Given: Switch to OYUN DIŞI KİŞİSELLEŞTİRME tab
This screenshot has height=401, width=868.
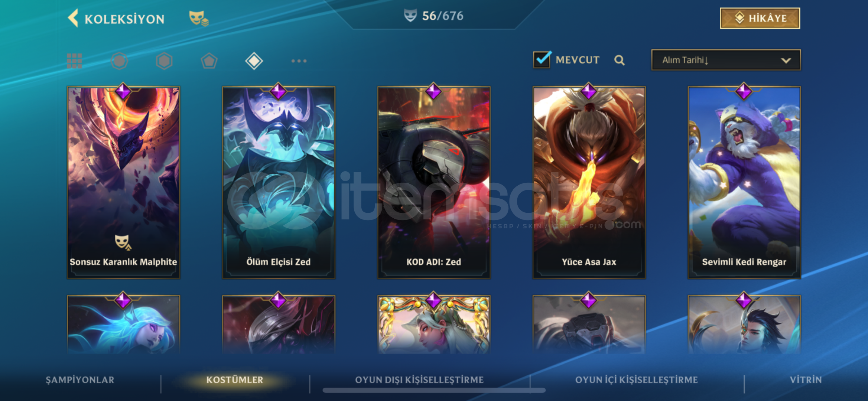Looking at the screenshot, I should 419,380.
